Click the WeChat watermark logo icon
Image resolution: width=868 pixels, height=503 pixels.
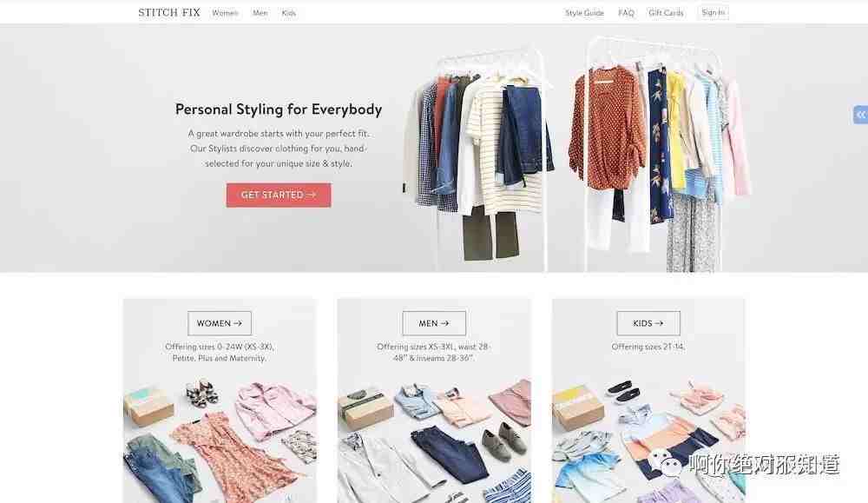(x=664, y=464)
